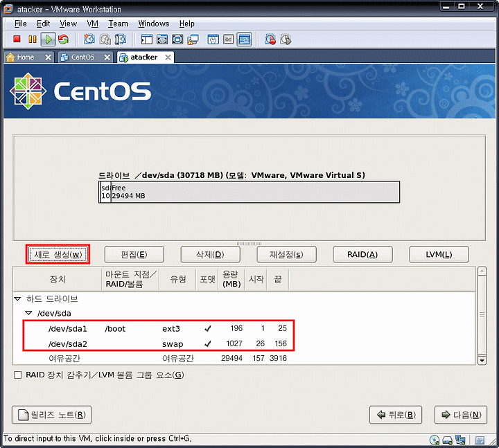
Task: Click the 다음(N) next button
Action: (461, 415)
